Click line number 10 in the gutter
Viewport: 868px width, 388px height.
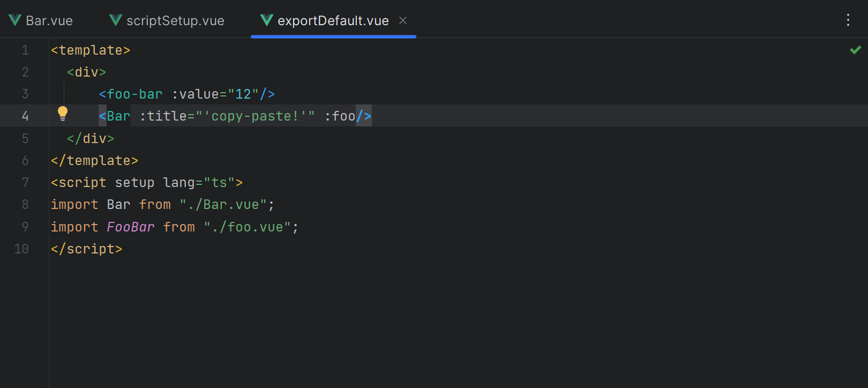pyautogui.click(x=21, y=249)
